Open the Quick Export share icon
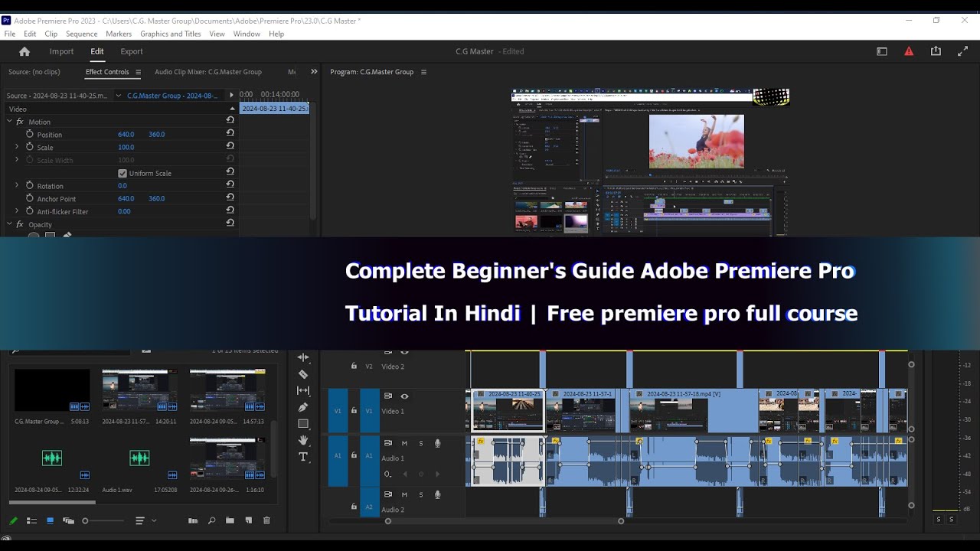 (x=936, y=51)
